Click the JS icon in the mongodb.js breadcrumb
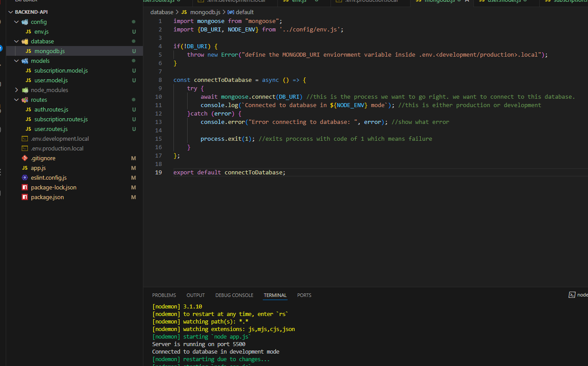 point(184,12)
